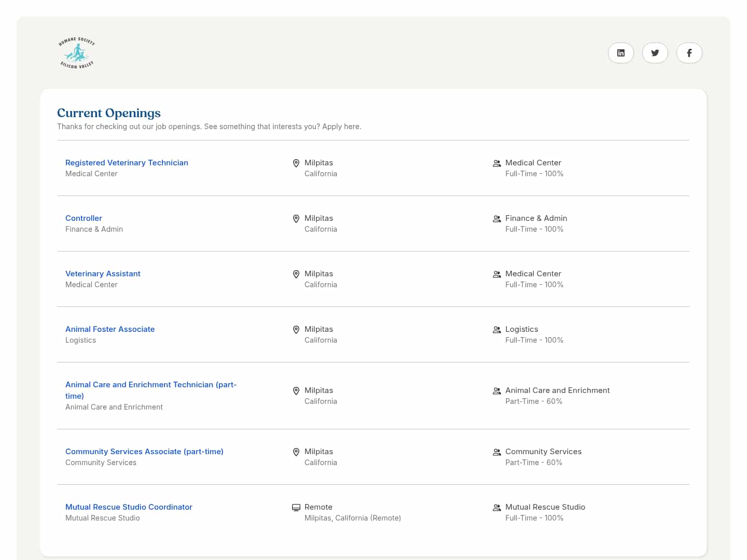Open Animal Care and Enrichment Technician posting
The height and width of the screenshot is (560, 747).
(x=150, y=385)
